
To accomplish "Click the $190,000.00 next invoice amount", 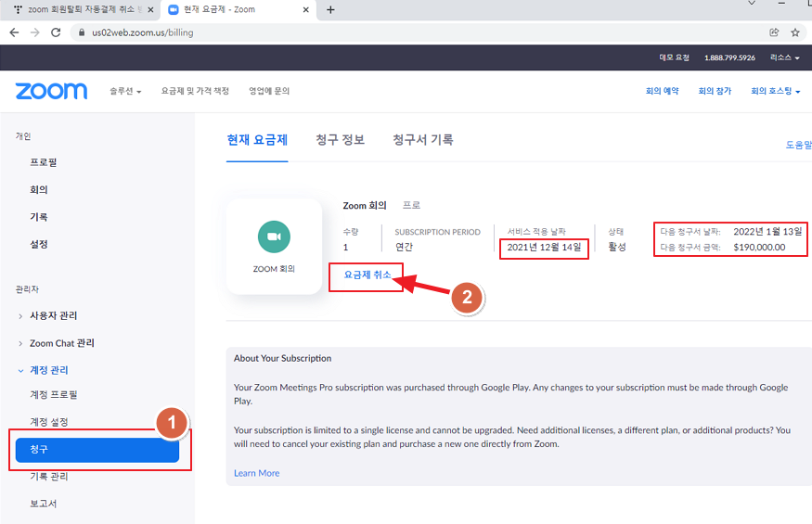I will pyautogui.click(x=759, y=248).
